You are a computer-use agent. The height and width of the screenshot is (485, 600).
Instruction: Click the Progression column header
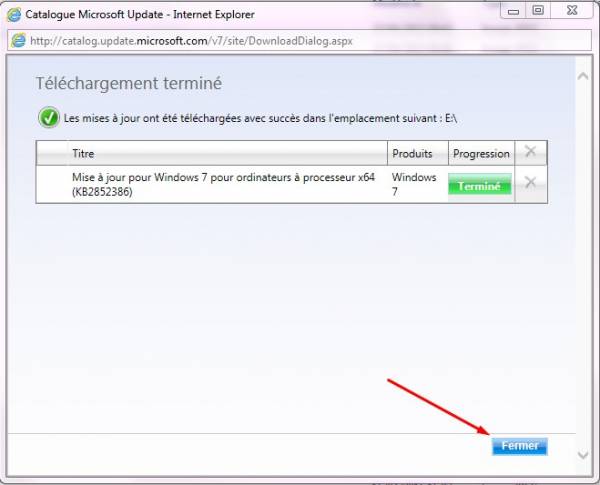coord(481,154)
